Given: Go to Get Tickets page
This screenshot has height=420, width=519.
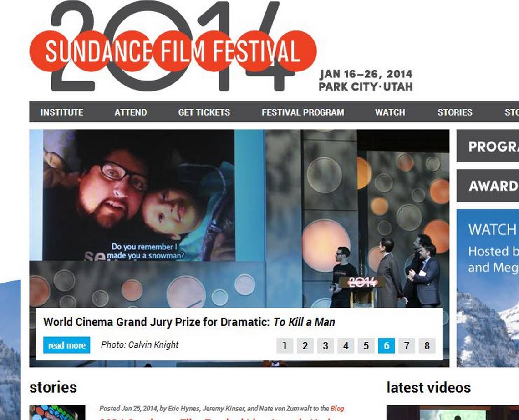Looking at the screenshot, I should tap(204, 112).
